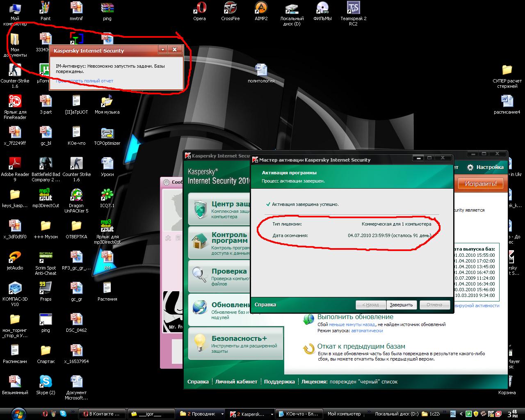Select the Fraps desktop icon
525x420 pixels.
46,292
